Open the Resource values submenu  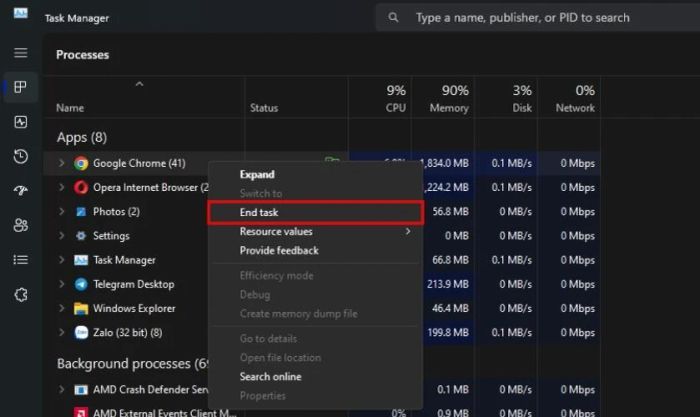315,232
